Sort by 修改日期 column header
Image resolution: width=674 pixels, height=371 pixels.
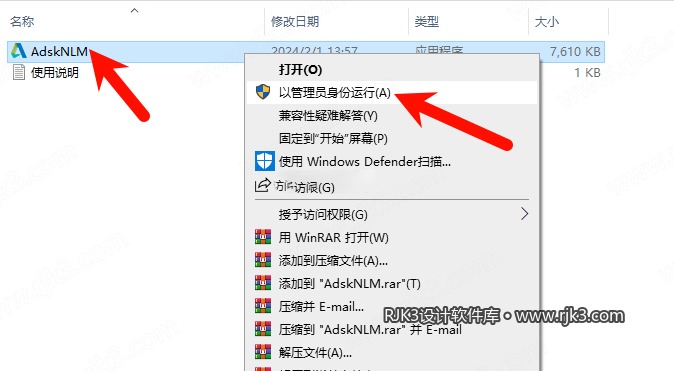coord(295,21)
